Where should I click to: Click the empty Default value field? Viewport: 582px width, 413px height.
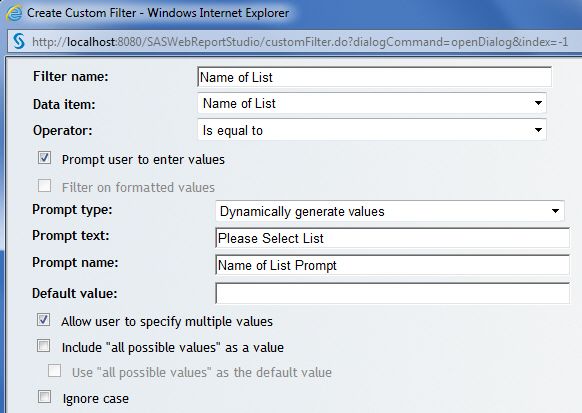tap(392, 293)
